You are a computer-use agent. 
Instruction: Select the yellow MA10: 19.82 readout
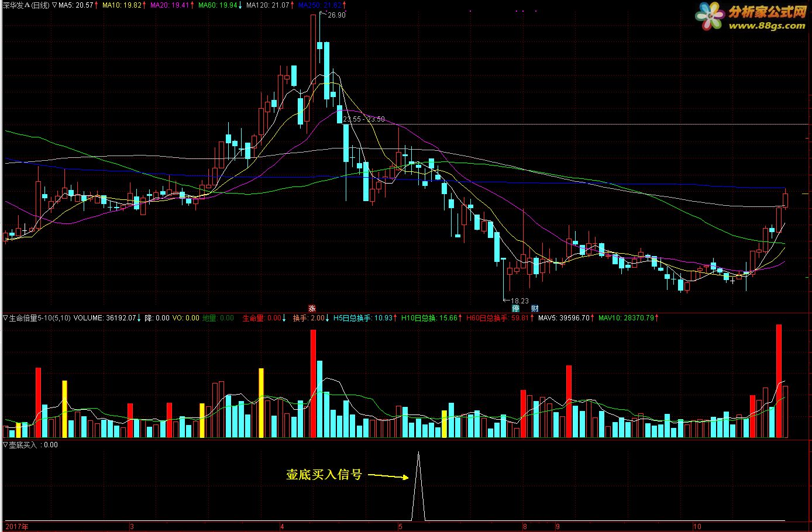[122, 5]
